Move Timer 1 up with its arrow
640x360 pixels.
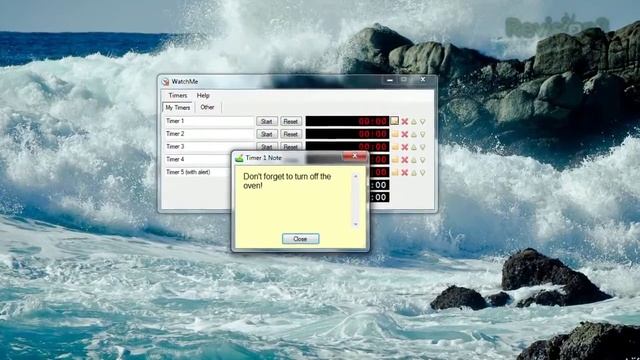pyautogui.click(x=414, y=121)
